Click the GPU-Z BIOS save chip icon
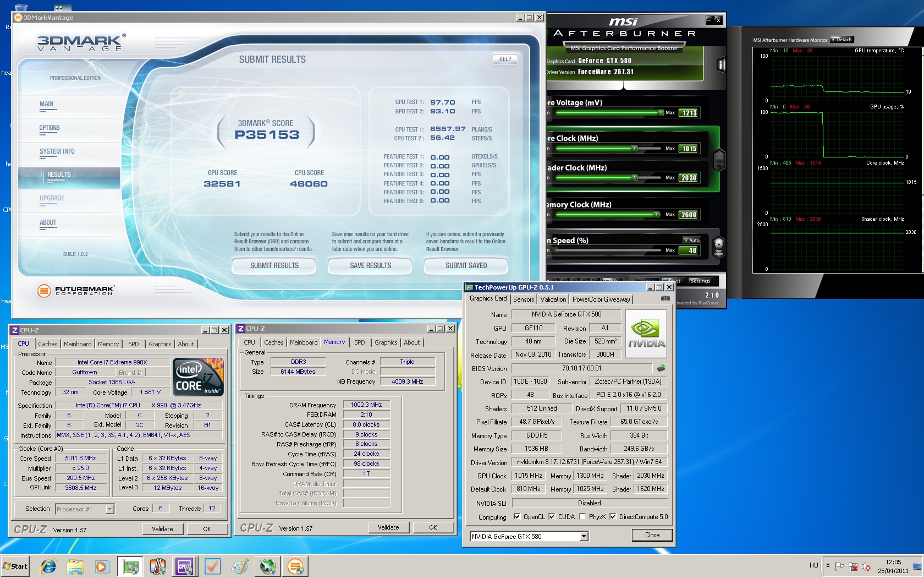The width and height of the screenshot is (924, 578). click(x=661, y=368)
